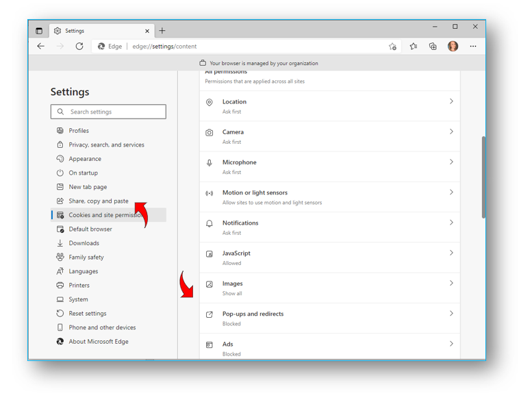Open Appearance settings
This screenshot has width=532, height=400.
pos(108,159)
